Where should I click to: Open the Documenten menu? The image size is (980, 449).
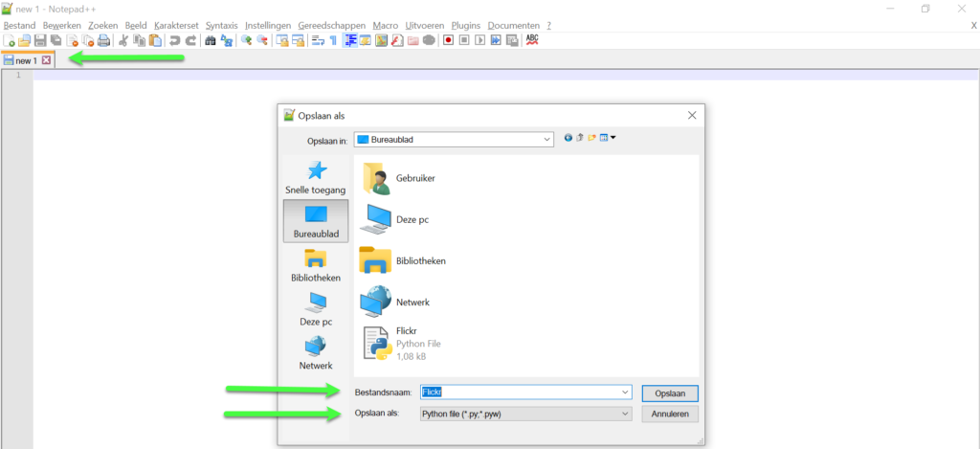tap(514, 26)
